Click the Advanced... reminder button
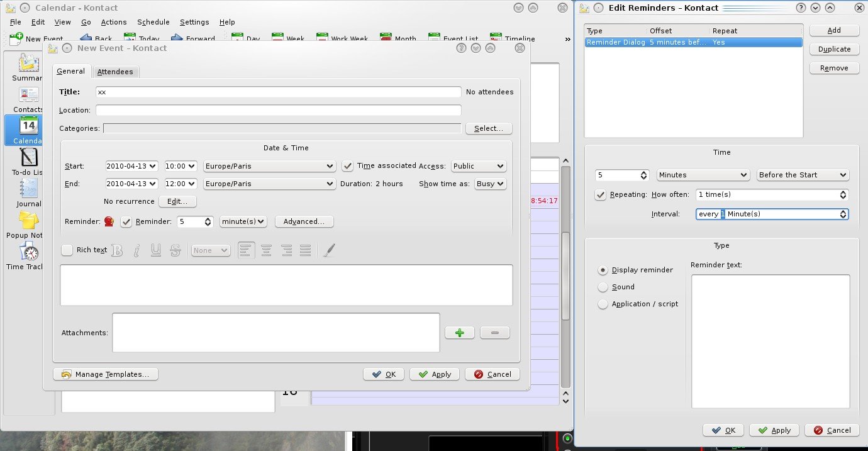The height and width of the screenshot is (451, 868). pyautogui.click(x=304, y=221)
